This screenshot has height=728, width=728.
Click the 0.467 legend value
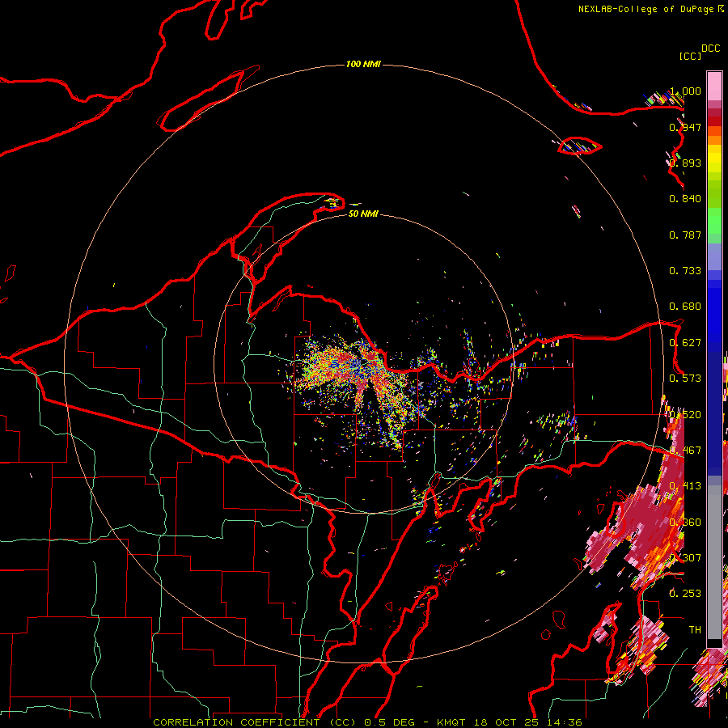point(685,451)
